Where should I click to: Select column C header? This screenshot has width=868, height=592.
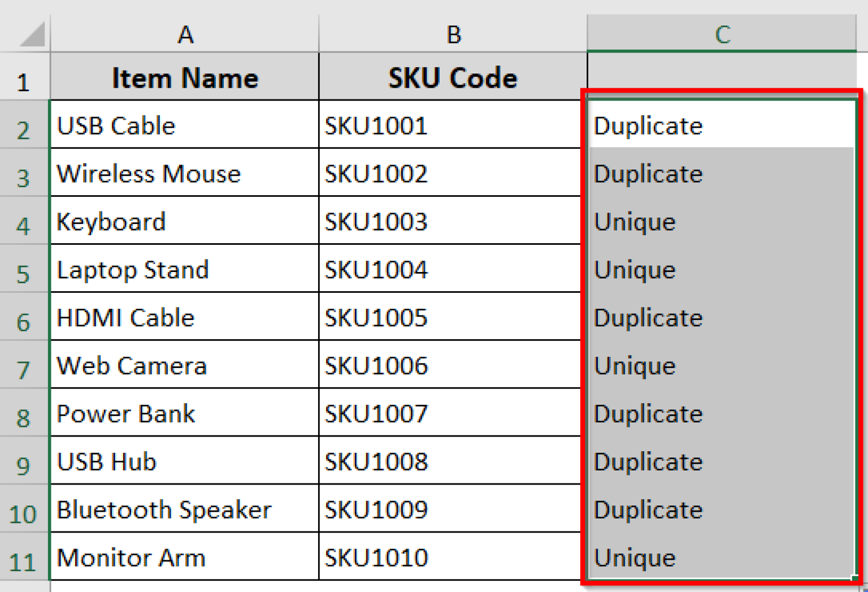[x=722, y=34]
